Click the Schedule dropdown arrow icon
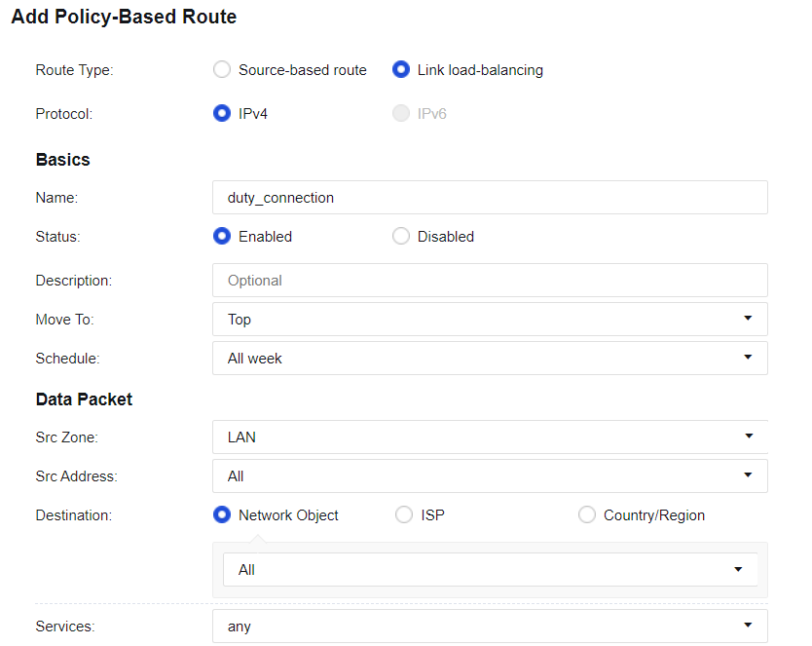 [x=748, y=358]
